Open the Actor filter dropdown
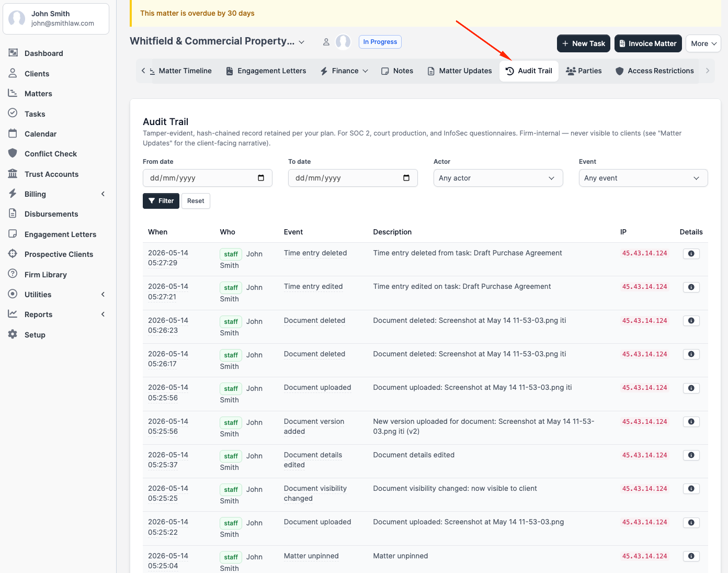Viewport: 728px width, 573px height. click(x=498, y=178)
